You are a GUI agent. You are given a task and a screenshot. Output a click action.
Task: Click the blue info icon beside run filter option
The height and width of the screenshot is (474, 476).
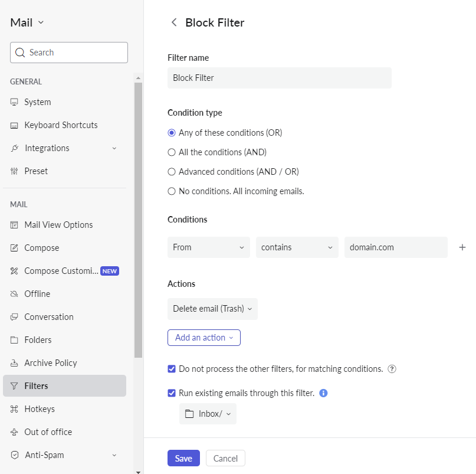pyautogui.click(x=323, y=393)
